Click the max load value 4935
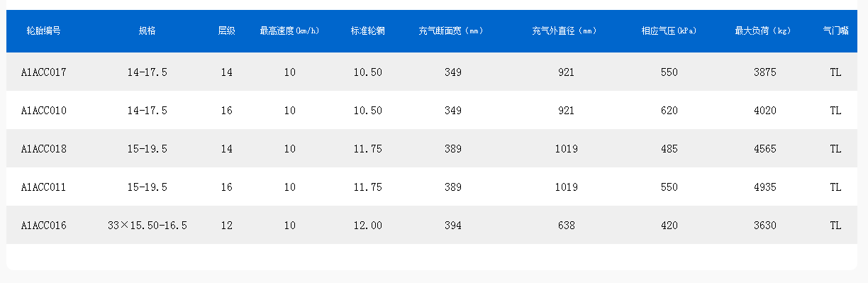Viewport: 868px width, 283px height. click(764, 187)
